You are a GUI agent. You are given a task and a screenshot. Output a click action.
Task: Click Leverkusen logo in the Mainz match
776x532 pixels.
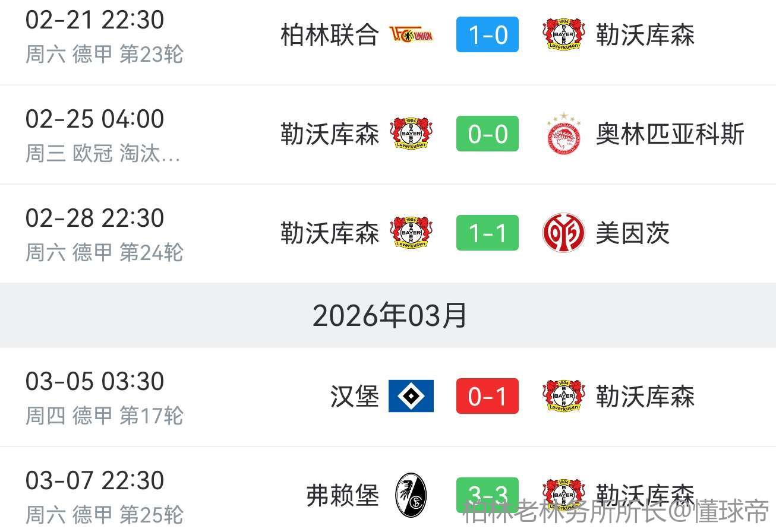click(x=411, y=233)
